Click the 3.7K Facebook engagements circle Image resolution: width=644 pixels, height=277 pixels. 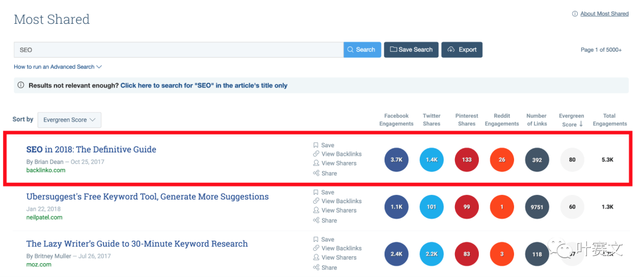click(397, 160)
